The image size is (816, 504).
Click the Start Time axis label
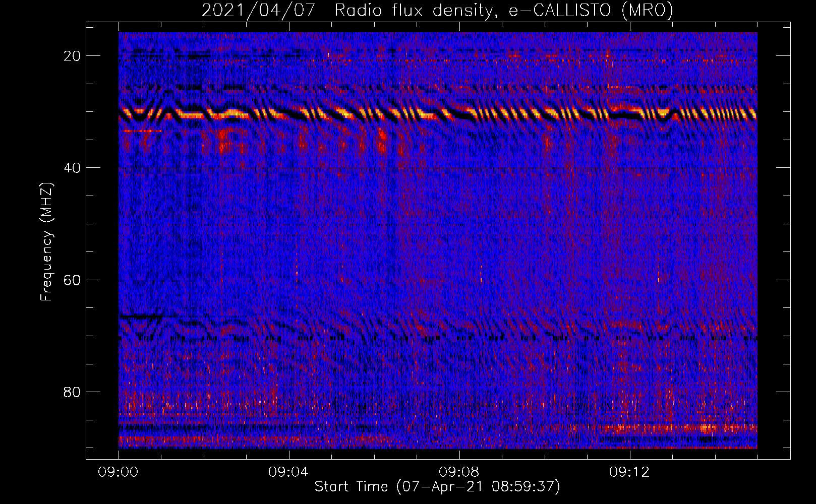437,487
